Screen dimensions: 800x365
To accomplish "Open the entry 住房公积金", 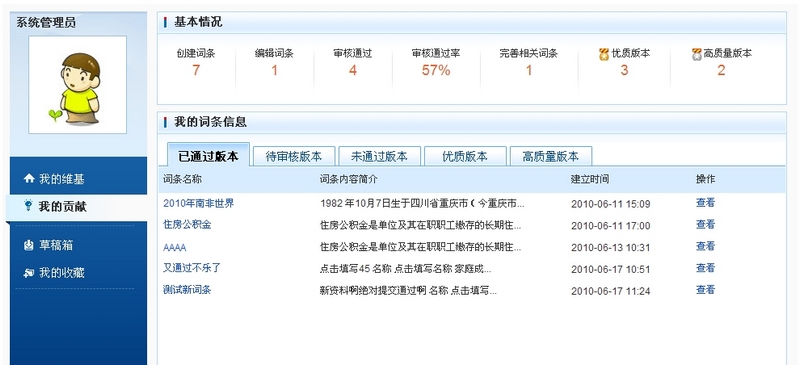I will [187, 225].
